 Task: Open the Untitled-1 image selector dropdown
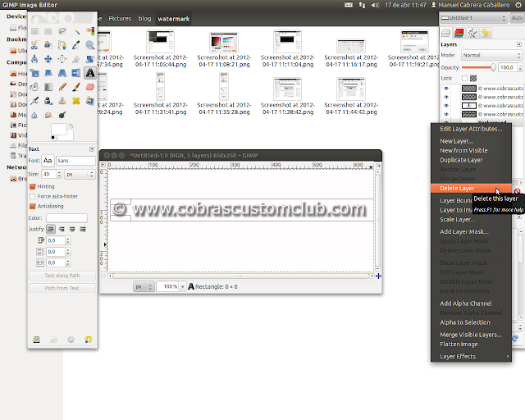click(473, 18)
